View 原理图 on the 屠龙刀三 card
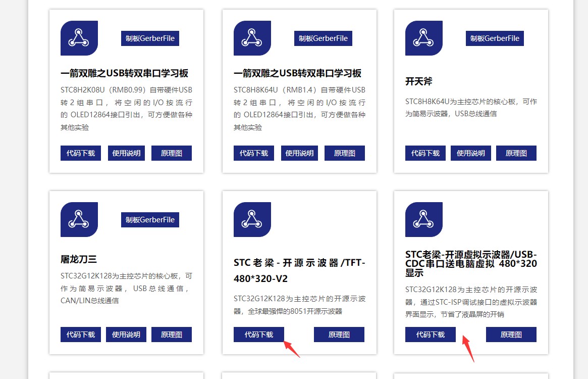 point(172,335)
